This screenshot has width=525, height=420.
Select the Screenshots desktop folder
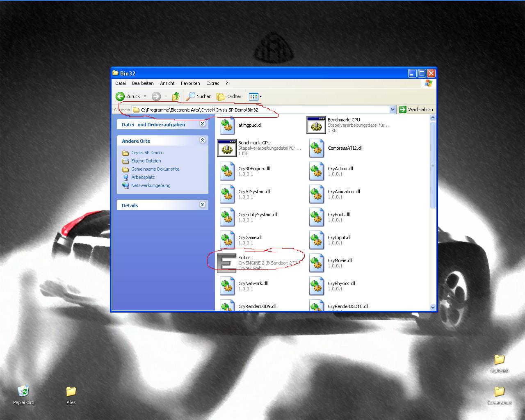tap(499, 395)
